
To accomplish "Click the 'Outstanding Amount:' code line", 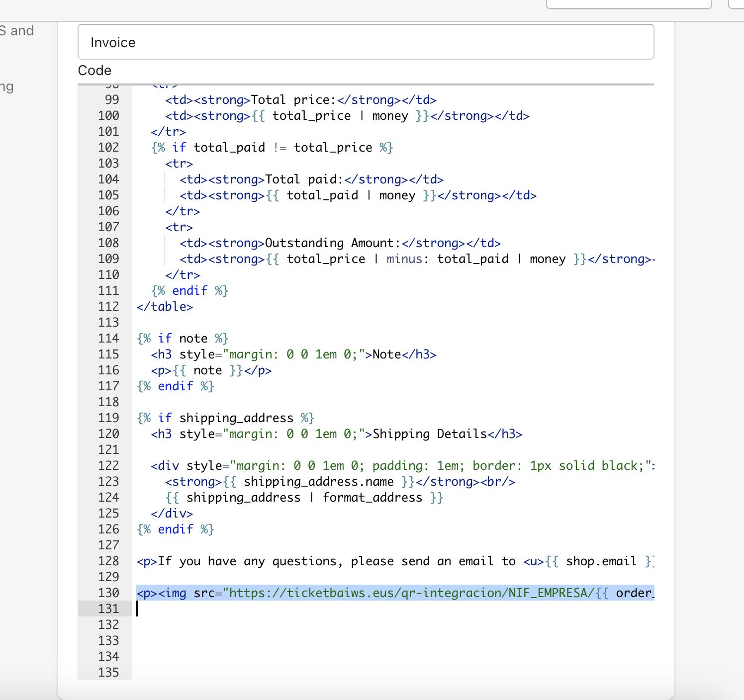I will (340, 243).
